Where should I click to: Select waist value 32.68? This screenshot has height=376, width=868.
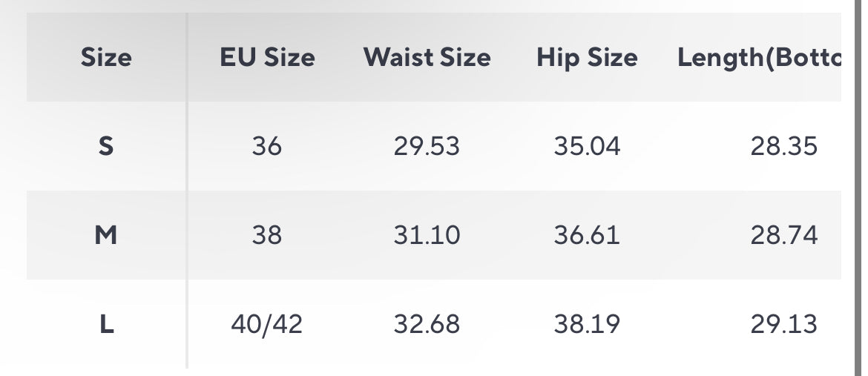(x=427, y=324)
